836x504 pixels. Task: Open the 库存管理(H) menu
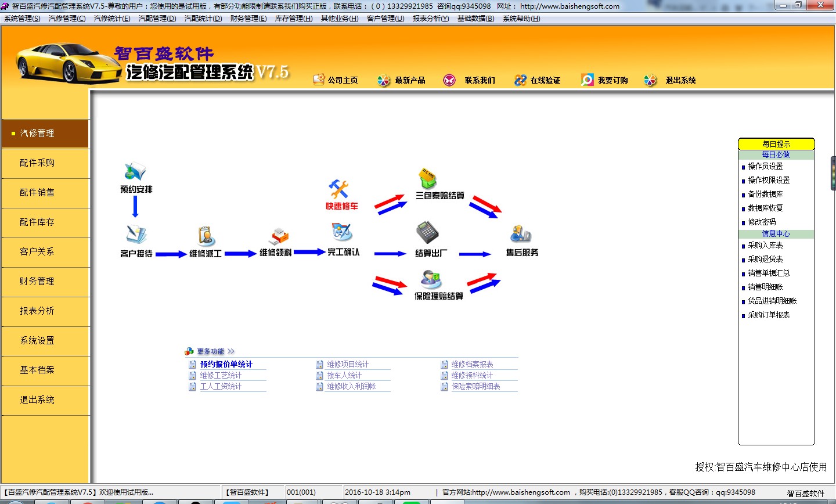[293, 19]
